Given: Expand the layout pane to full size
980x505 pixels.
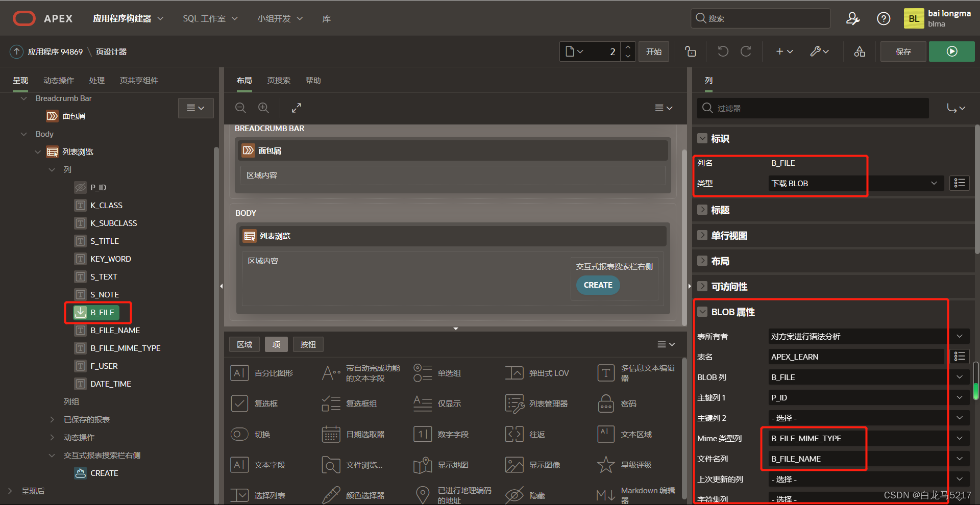Looking at the screenshot, I should [x=297, y=108].
